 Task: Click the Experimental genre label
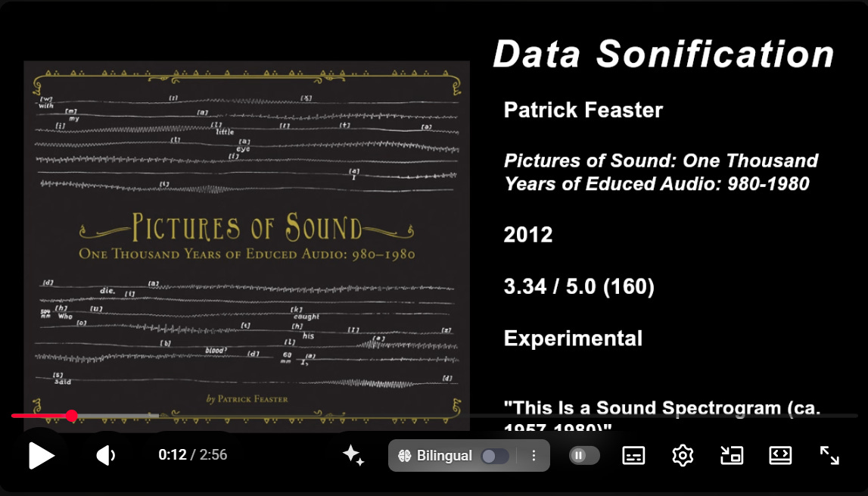coord(573,338)
